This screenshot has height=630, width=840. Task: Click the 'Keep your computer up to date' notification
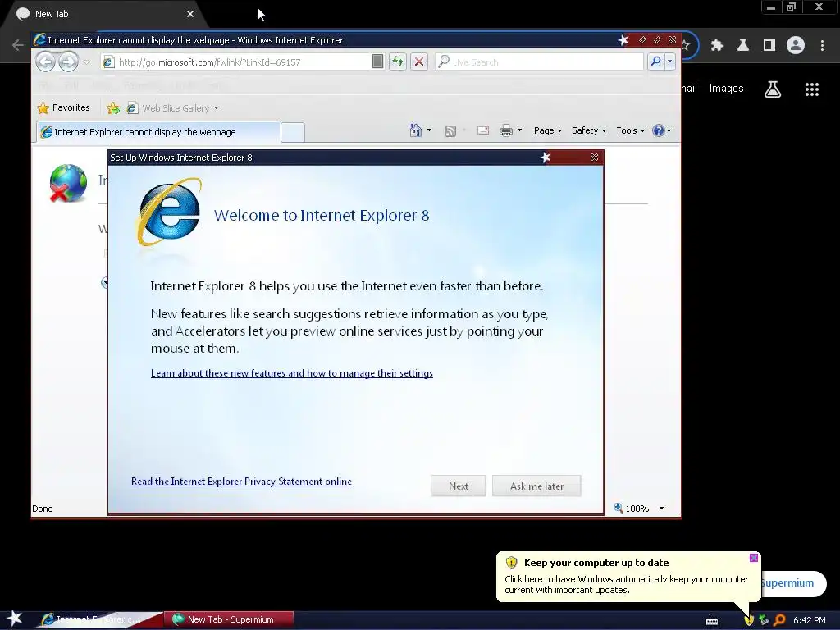click(x=628, y=577)
